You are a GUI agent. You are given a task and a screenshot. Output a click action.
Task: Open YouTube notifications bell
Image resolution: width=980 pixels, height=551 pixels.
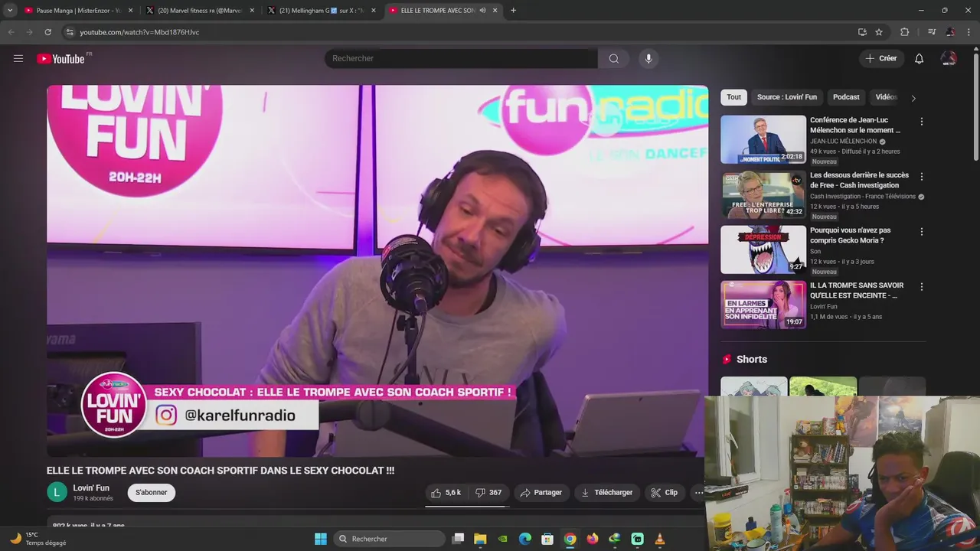click(919, 58)
